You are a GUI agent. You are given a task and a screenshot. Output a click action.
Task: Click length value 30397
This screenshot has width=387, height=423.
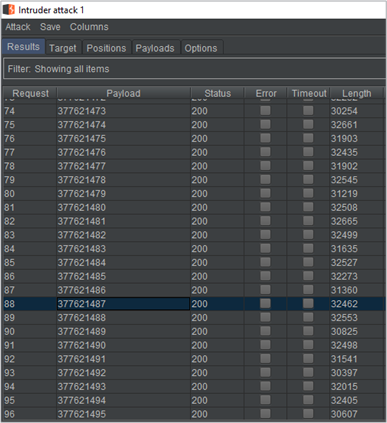(x=344, y=373)
